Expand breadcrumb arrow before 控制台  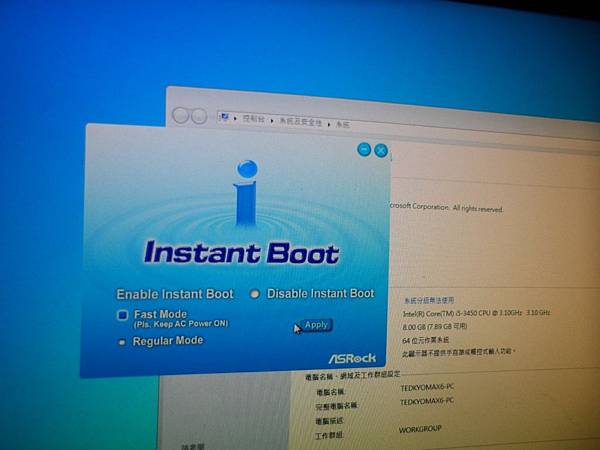(x=235, y=119)
